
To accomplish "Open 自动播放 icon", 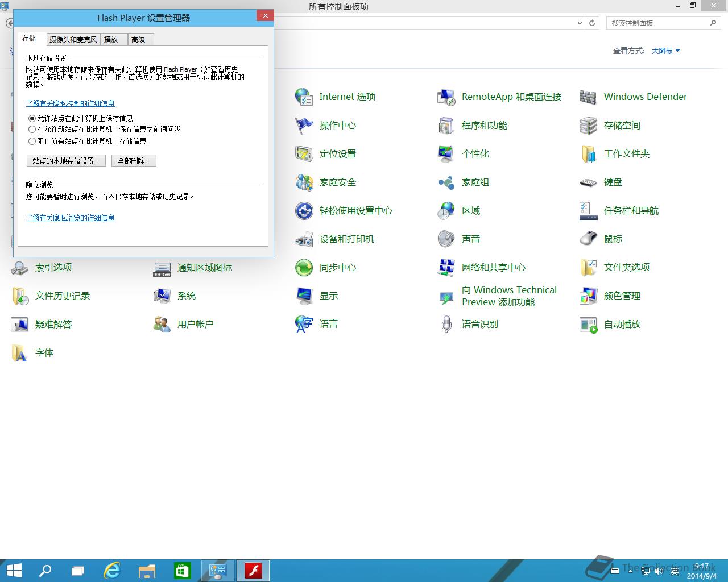I will click(589, 324).
